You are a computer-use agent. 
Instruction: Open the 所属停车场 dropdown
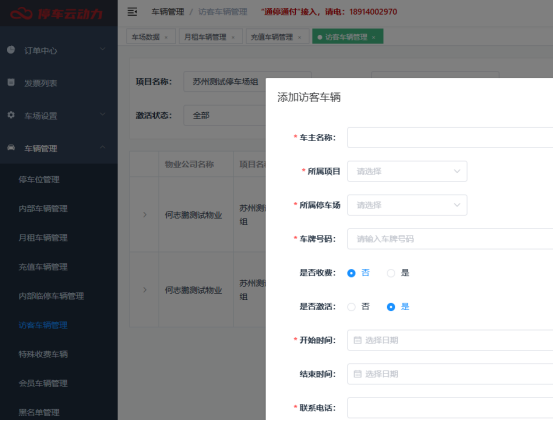[407, 205]
